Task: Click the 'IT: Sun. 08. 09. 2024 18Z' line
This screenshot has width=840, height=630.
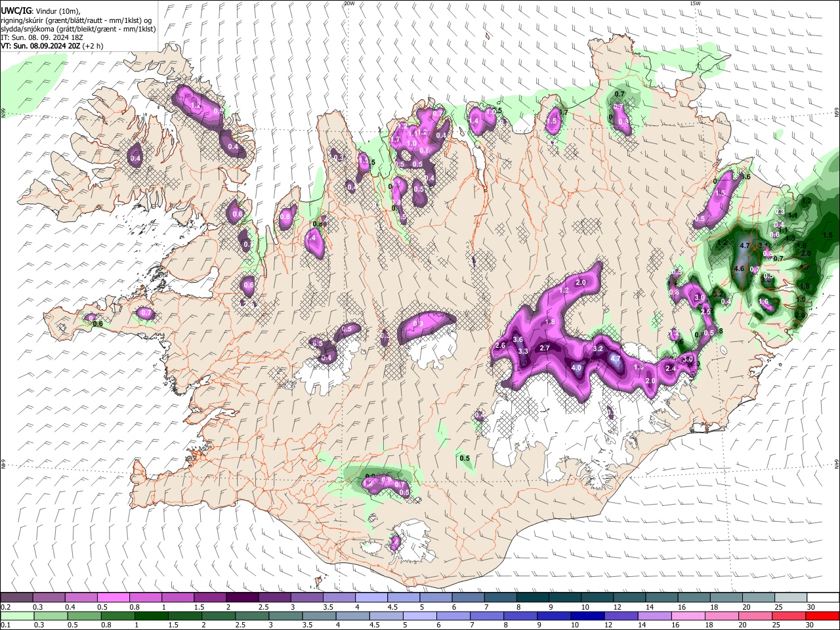Action: (43, 37)
